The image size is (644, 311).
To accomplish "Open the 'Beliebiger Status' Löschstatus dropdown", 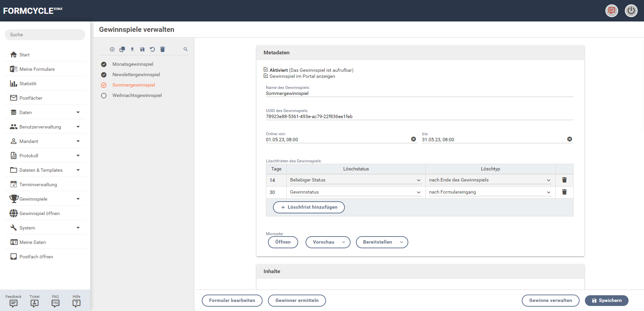I will 355,180.
